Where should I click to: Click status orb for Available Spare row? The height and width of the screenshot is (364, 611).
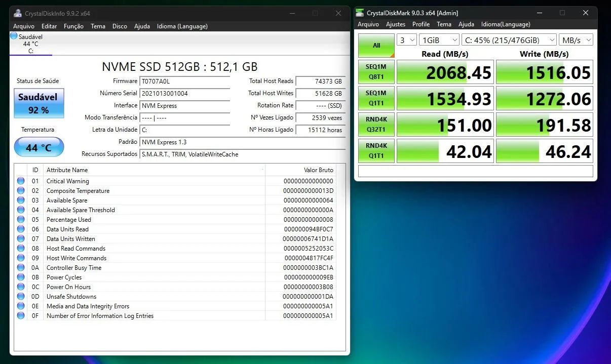pos(21,200)
